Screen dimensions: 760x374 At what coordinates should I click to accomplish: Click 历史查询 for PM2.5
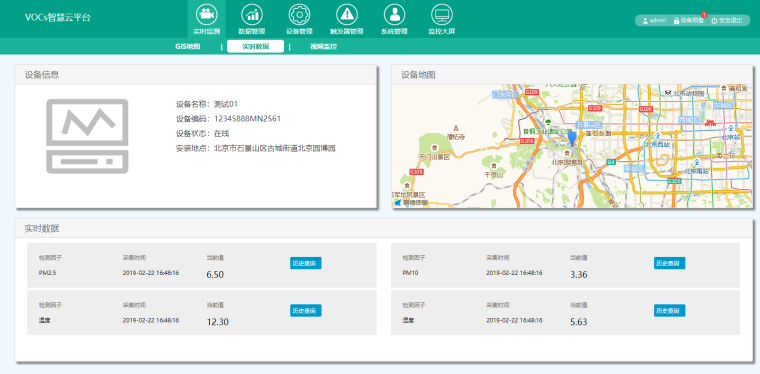[x=306, y=263]
